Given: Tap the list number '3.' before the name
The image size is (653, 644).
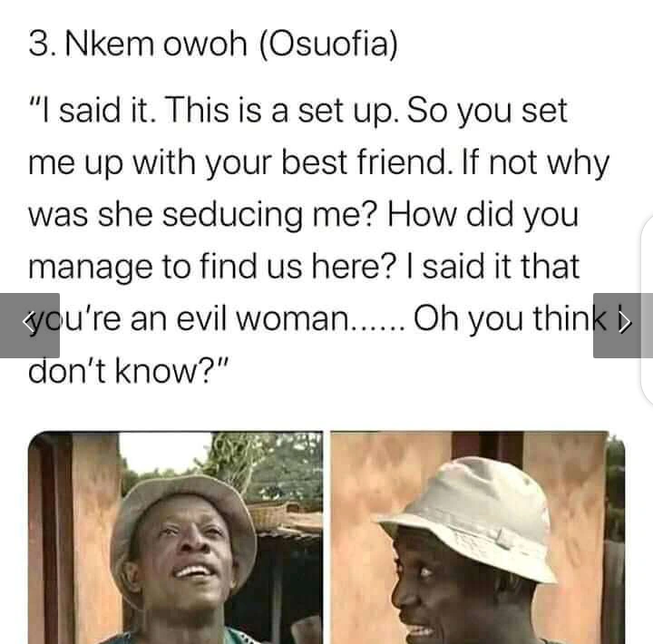Looking at the screenshot, I should tap(42, 44).
